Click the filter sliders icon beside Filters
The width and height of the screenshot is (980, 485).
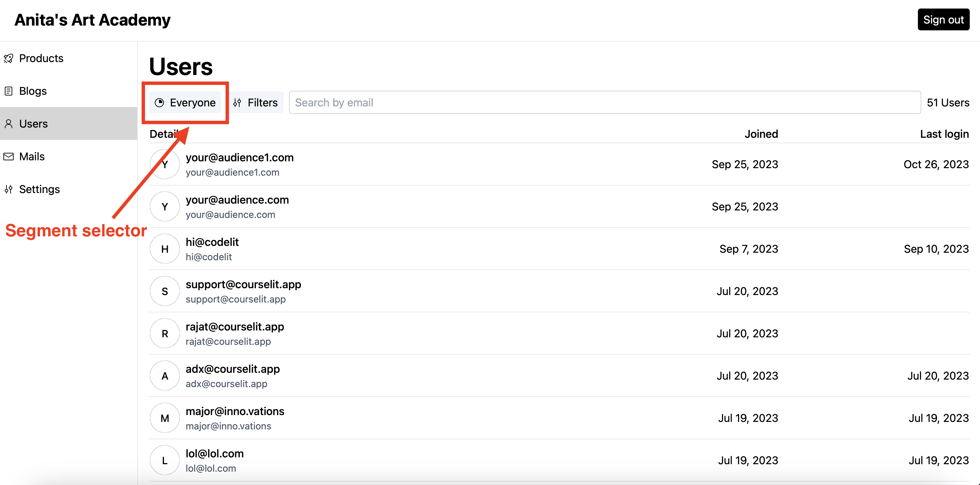237,102
